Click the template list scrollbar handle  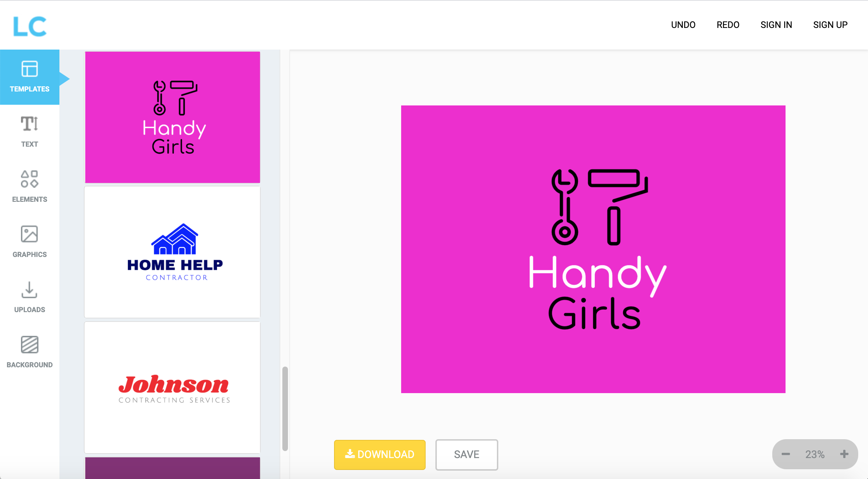pyautogui.click(x=285, y=408)
